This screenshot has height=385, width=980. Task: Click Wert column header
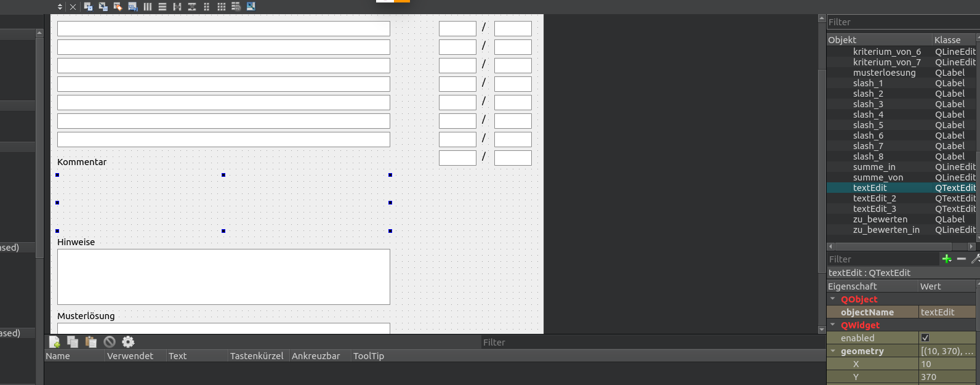click(x=947, y=286)
